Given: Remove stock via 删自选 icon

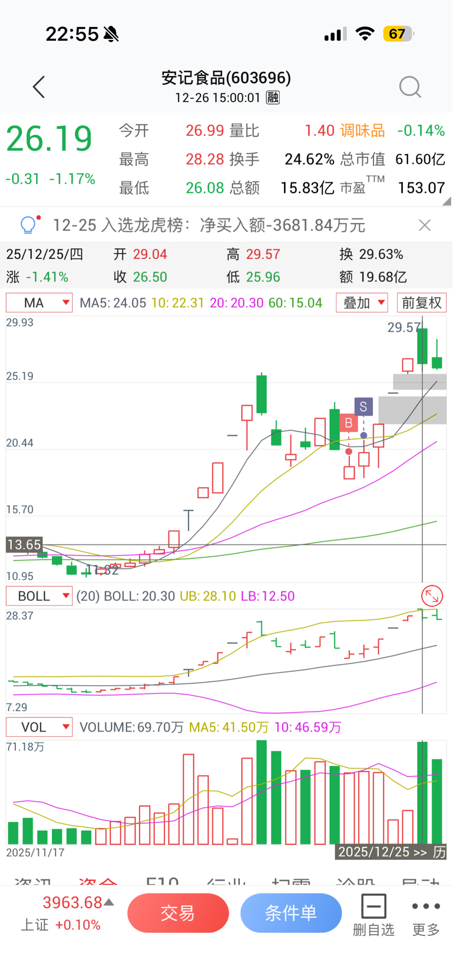Looking at the screenshot, I should 373,915.
